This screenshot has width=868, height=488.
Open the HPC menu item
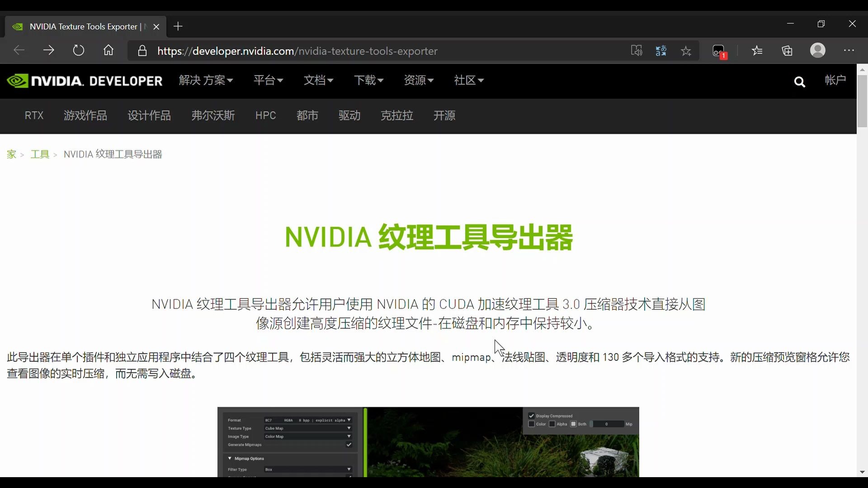coord(265,116)
